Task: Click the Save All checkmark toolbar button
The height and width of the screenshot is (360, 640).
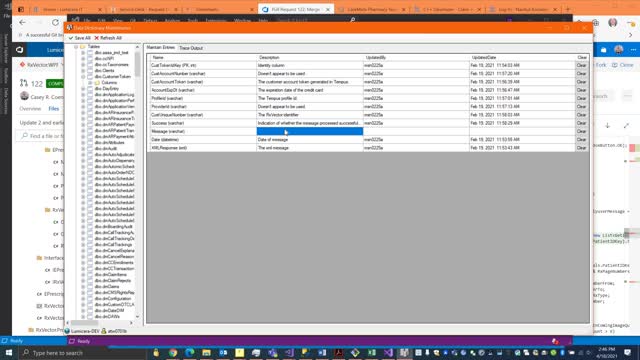Action: [x=80, y=38]
